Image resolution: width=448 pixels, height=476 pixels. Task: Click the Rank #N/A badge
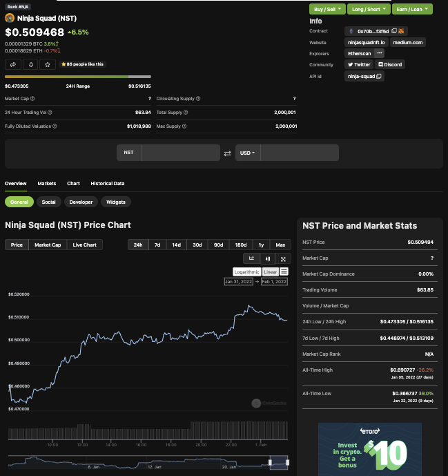[18, 7]
